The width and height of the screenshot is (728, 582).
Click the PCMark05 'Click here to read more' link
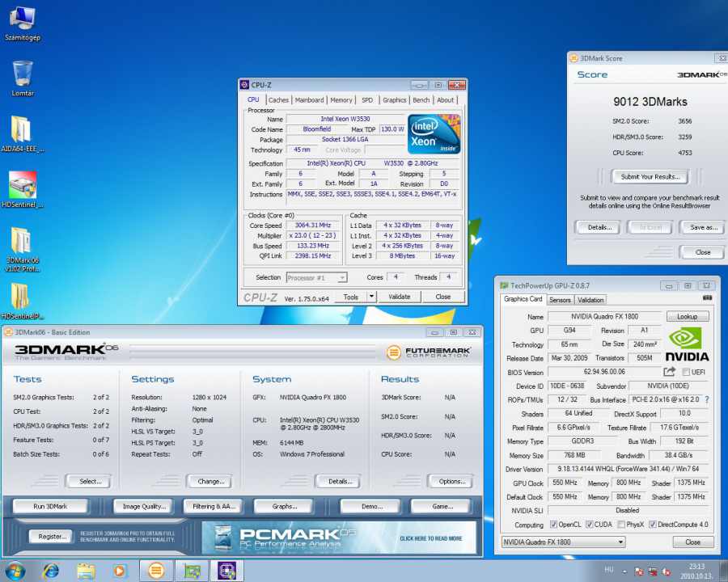tap(430, 538)
